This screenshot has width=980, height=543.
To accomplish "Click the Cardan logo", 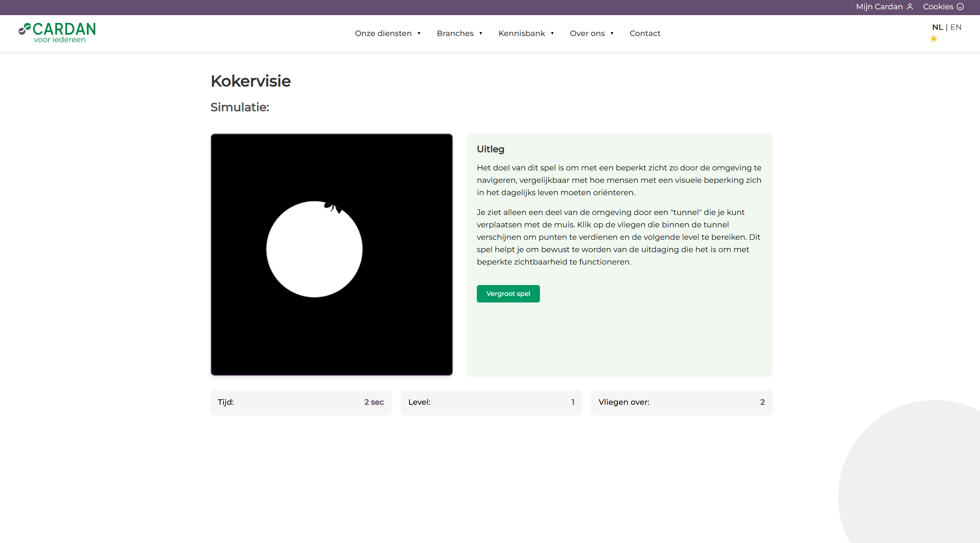I will [x=57, y=33].
